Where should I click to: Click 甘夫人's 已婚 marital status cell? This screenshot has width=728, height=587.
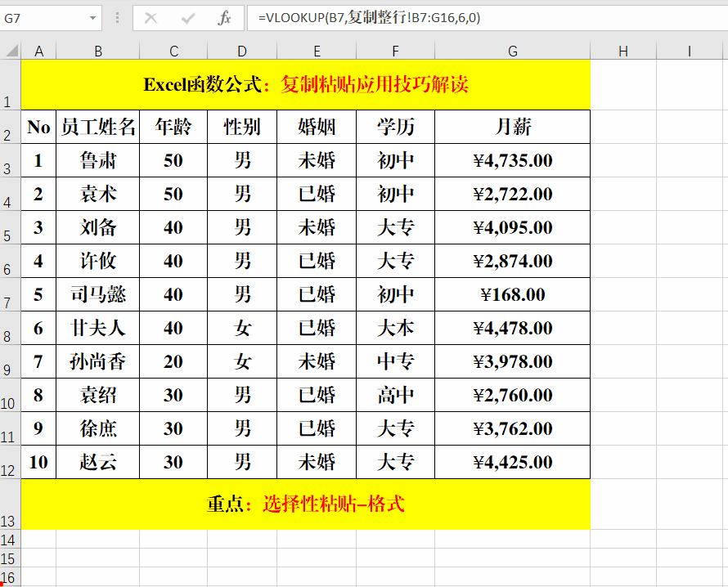coord(316,328)
